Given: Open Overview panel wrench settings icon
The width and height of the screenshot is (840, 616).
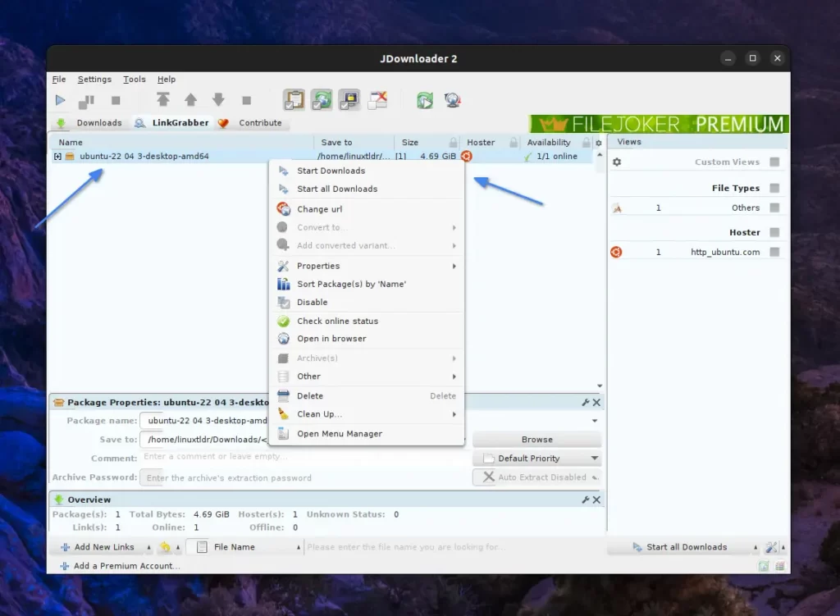Looking at the screenshot, I should 586,500.
